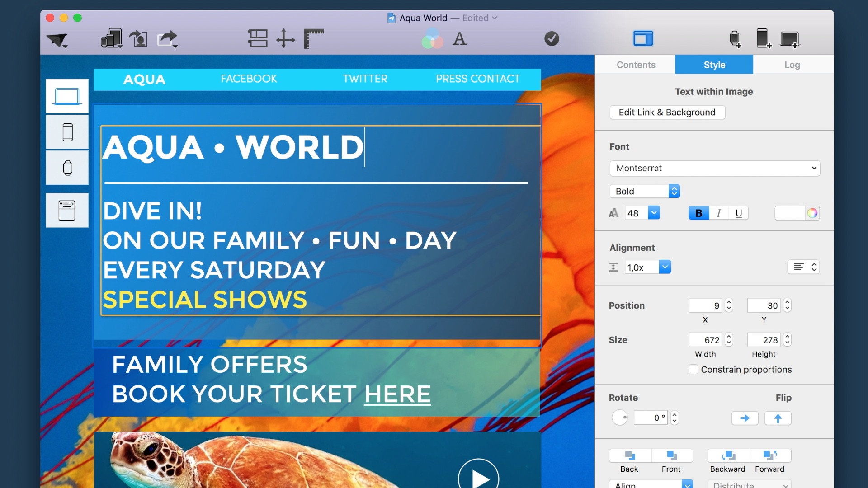868x488 pixels.
Task: Click the Height size field
Action: point(764,340)
